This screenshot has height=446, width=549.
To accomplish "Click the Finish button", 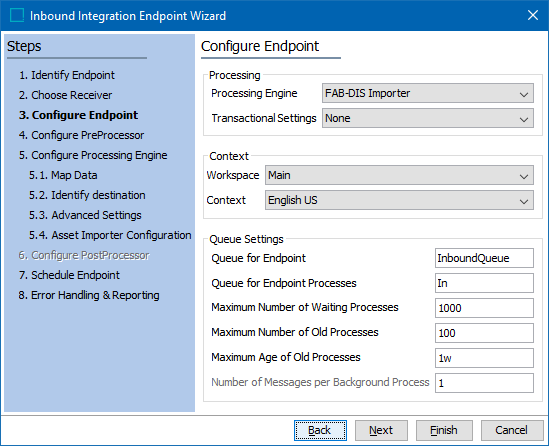I will tap(444, 430).
